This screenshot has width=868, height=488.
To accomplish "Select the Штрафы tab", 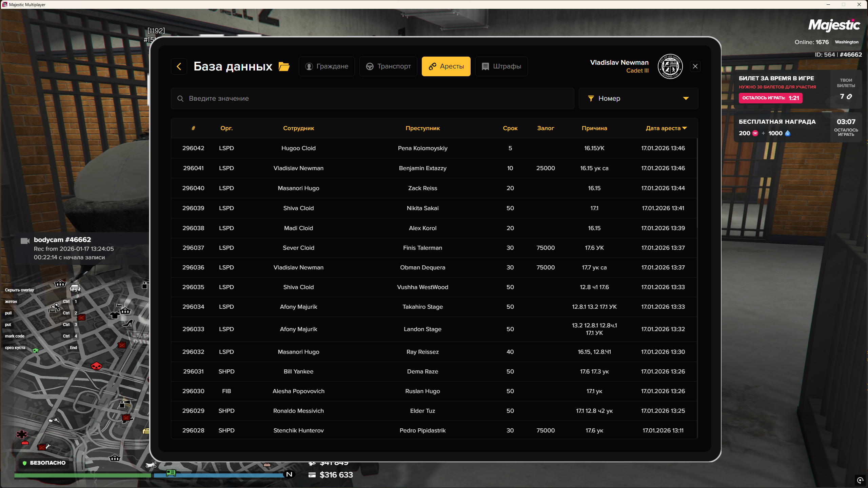I will 501,66.
